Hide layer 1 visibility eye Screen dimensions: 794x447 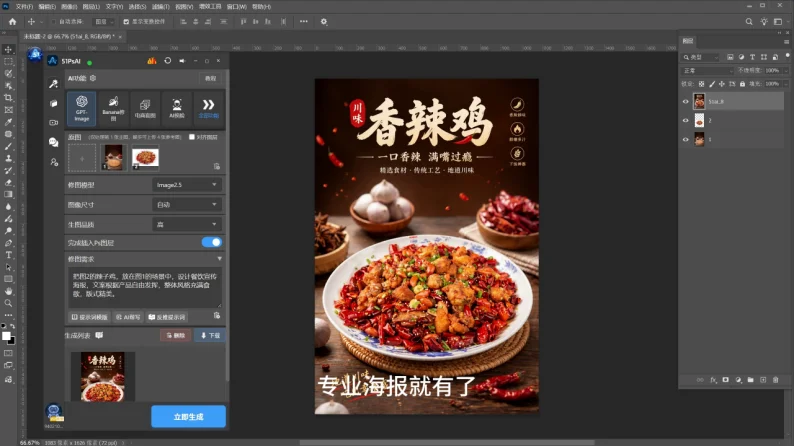(686, 139)
